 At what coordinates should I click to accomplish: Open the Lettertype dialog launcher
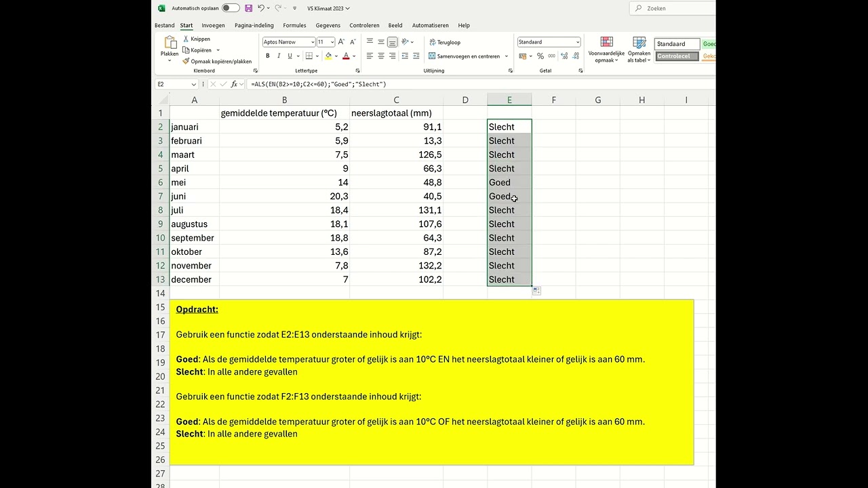[x=357, y=70]
